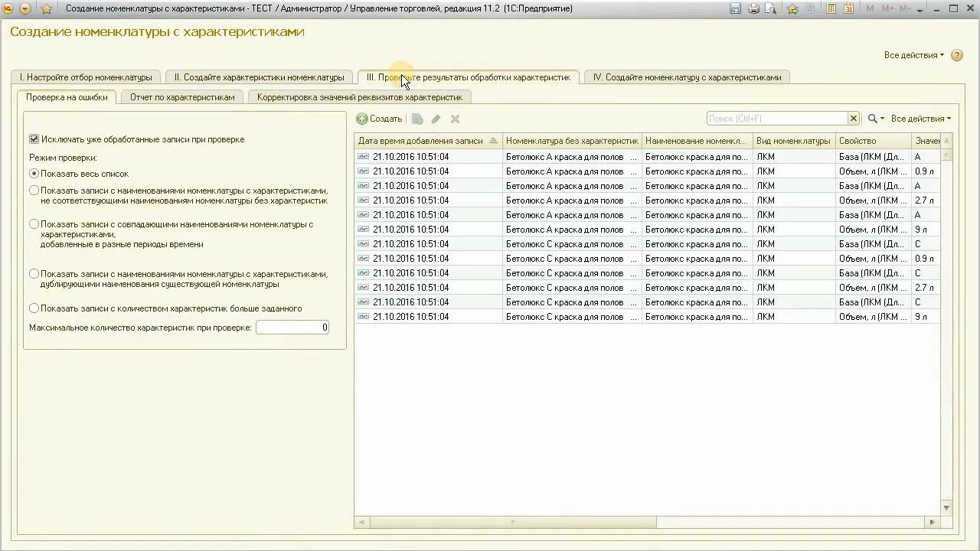Viewport: 980px width, 551px height.
Task: Clear the search field with X button
Action: (853, 119)
